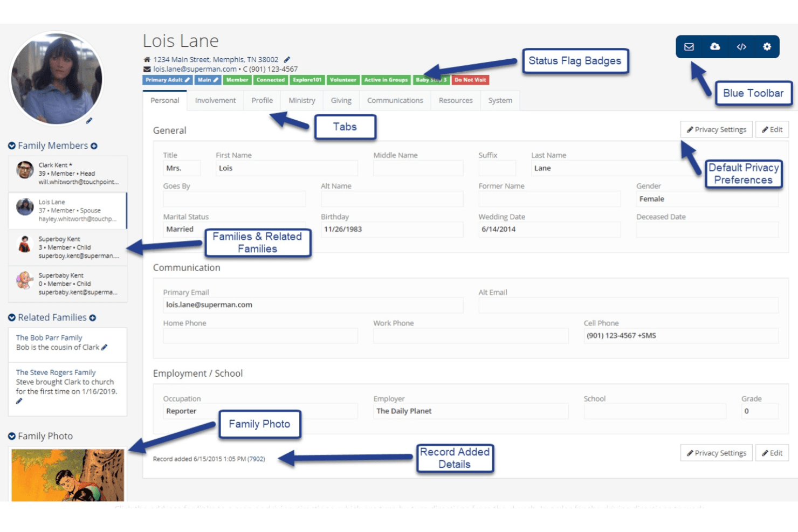Screen dimensions: 798x532
Task: Click the Employer field showing The Daily Planet
Action: tap(471, 411)
